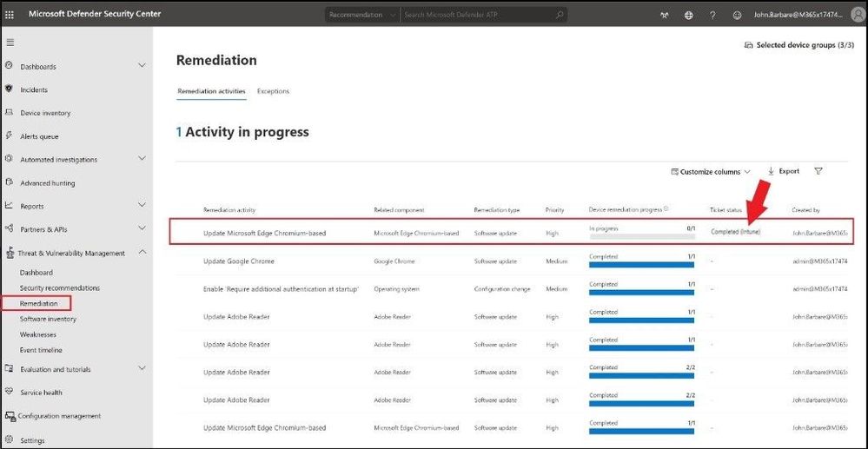Sort by the Remediation type column header
The width and height of the screenshot is (868, 449).
coord(496,210)
